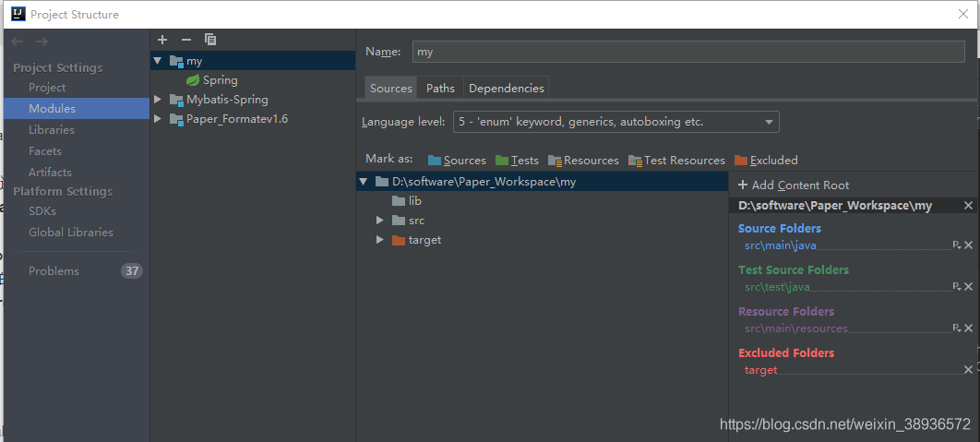Go back with left arrow icon
The image size is (980, 442).
pyautogui.click(x=18, y=42)
